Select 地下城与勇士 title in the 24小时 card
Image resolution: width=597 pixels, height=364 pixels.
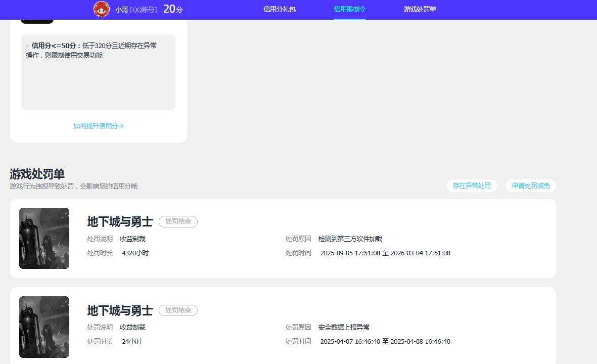tap(120, 310)
